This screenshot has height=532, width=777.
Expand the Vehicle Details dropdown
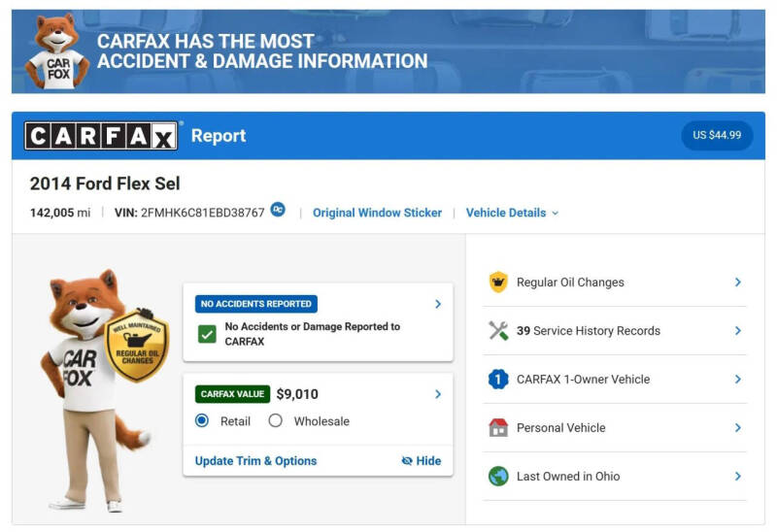pos(512,213)
